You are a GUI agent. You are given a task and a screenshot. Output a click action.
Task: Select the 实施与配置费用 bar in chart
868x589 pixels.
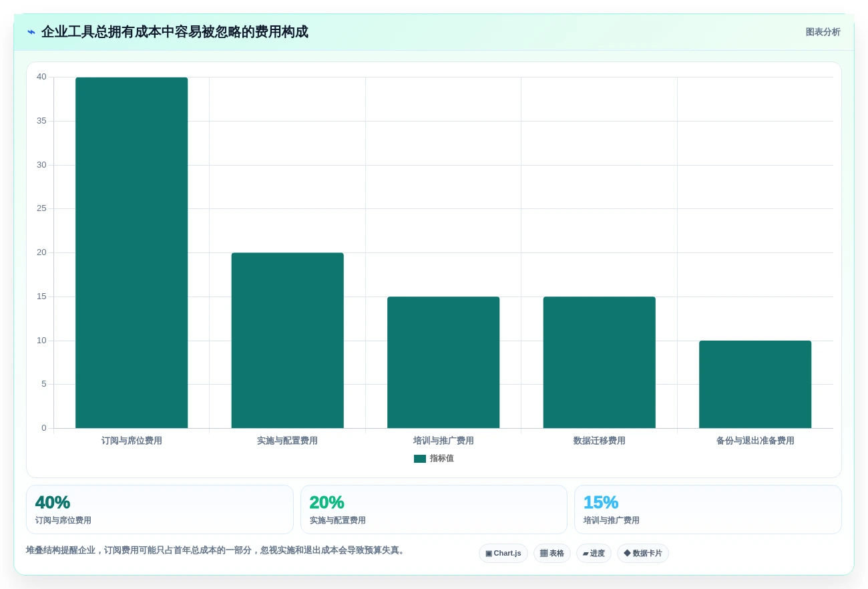[288, 341]
